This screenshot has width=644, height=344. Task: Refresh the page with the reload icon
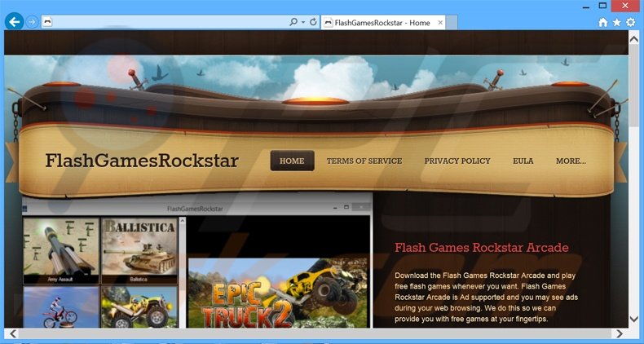pyautogui.click(x=313, y=22)
